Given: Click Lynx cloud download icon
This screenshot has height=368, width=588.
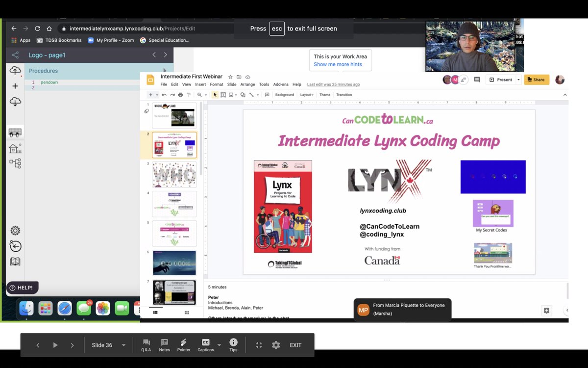Looking at the screenshot, I should [x=15, y=102].
